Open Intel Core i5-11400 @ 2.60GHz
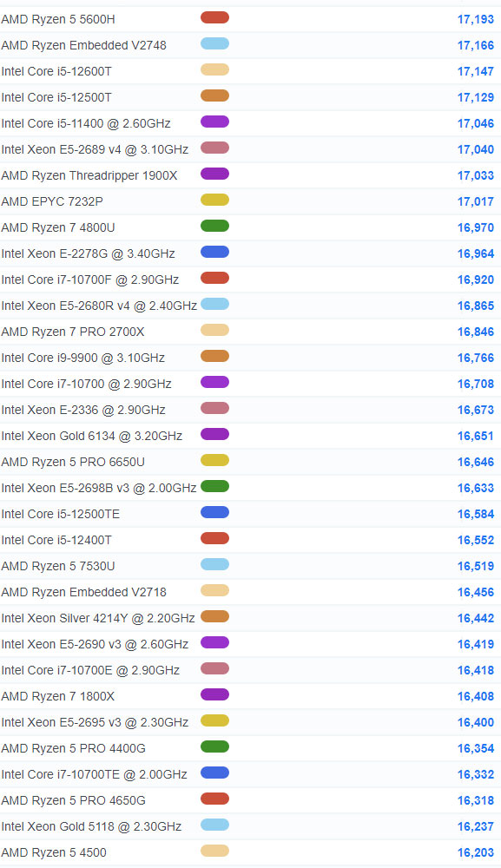 [86, 123]
